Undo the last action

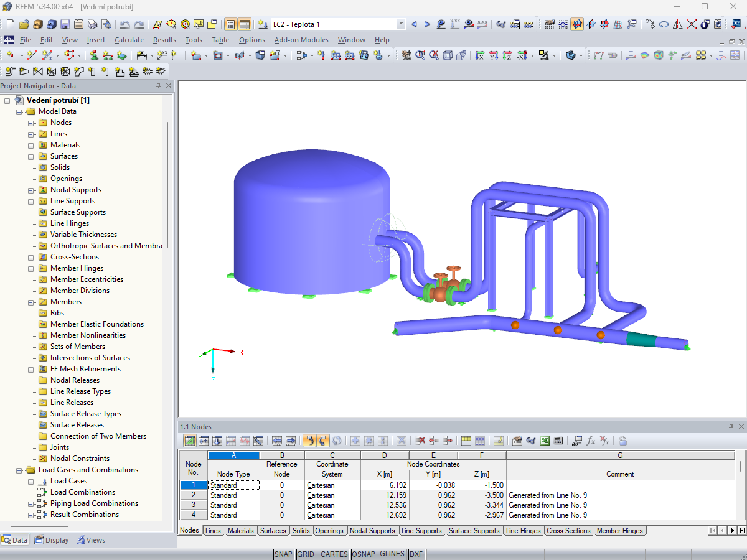[x=123, y=25]
